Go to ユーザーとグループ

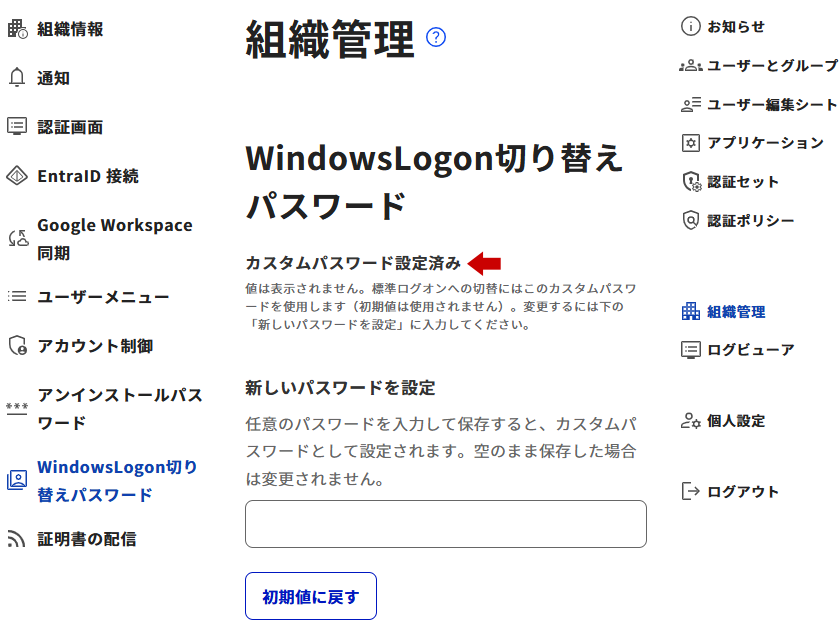(x=759, y=66)
